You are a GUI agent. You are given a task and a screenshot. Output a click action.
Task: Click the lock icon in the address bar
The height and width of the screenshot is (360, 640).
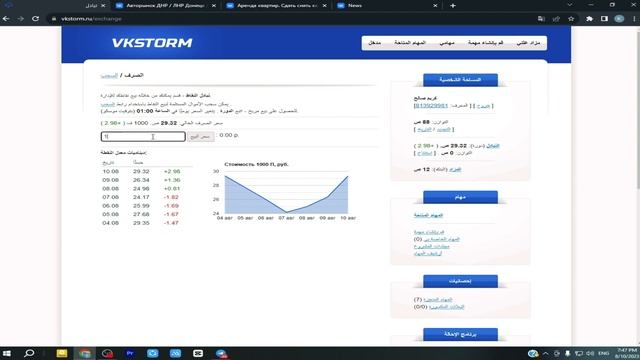(54, 19)
